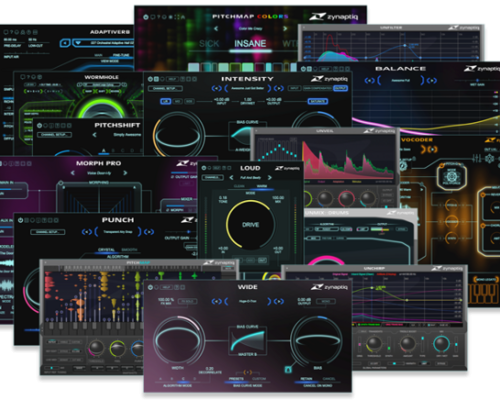500x400 pixels.
Task: Click previous preset arrow in LOUD
Action: coord(231,178)
